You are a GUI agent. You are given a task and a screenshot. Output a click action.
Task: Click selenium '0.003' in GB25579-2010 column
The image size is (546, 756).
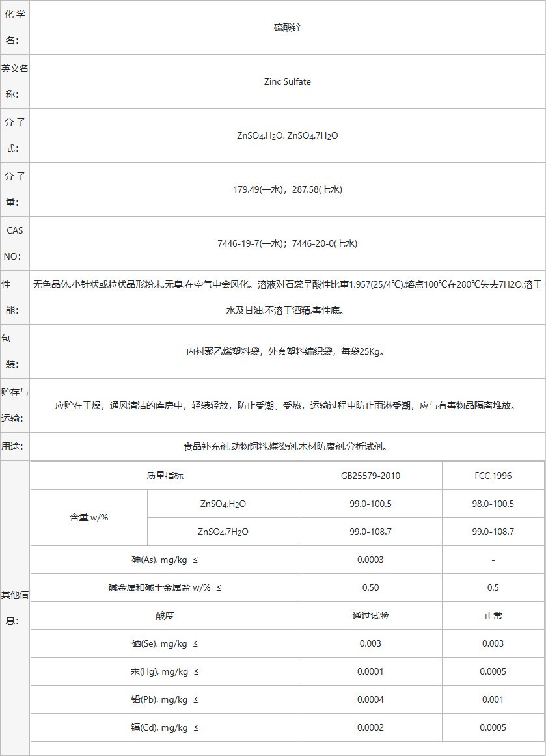(x=370, y=643)
